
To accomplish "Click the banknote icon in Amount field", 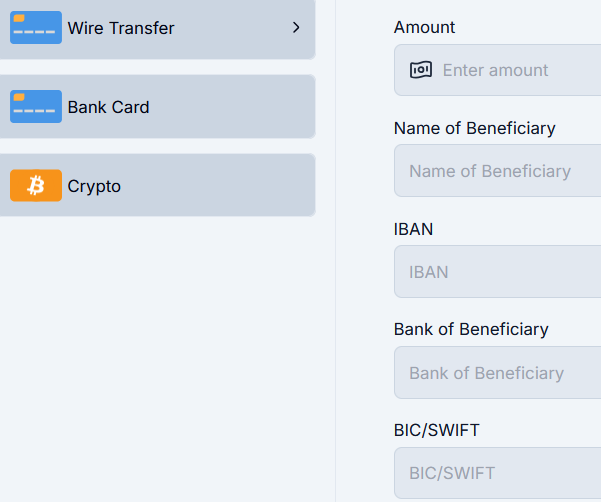I will click(x=421, y=70).
